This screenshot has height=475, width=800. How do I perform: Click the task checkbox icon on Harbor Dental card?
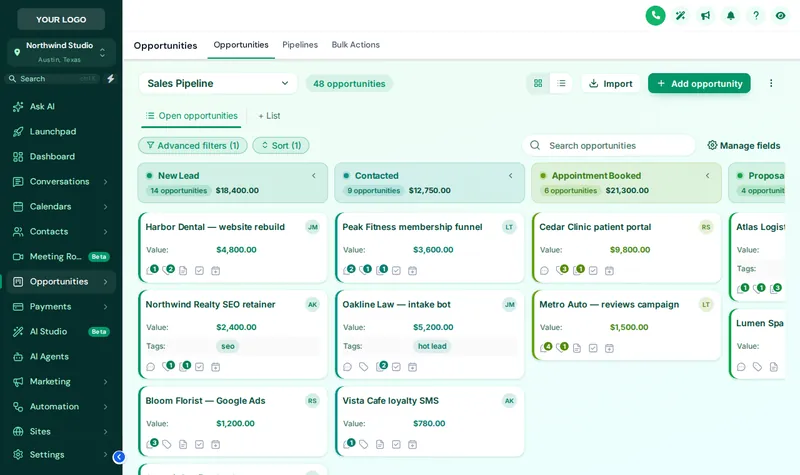point(199,270)
